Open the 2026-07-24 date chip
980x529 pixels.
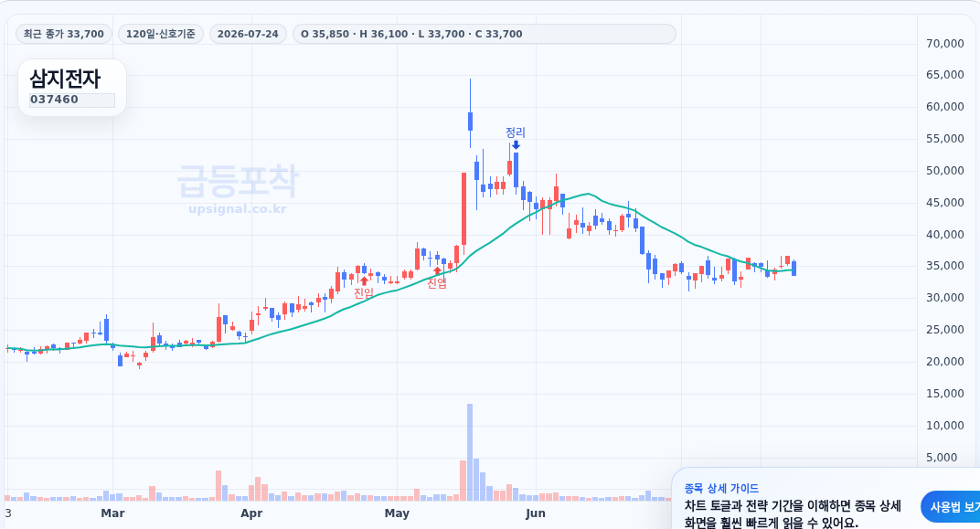pos(248,34)
